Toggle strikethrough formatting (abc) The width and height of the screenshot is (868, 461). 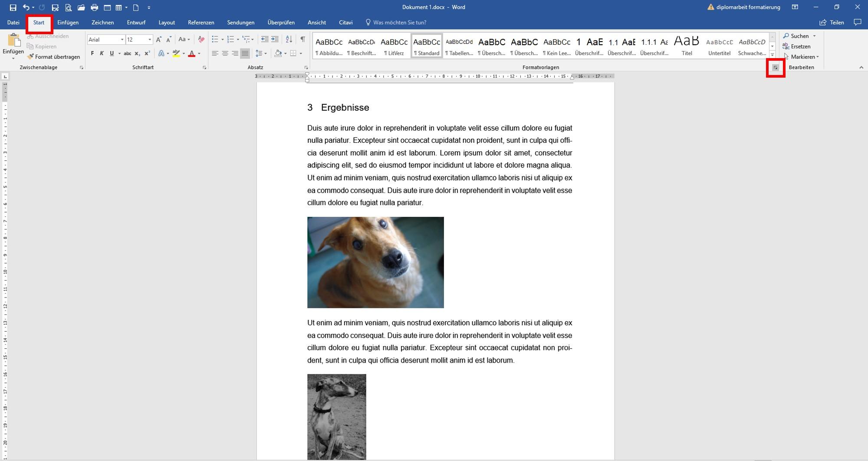pyautogui.click(x=127, y=53)
